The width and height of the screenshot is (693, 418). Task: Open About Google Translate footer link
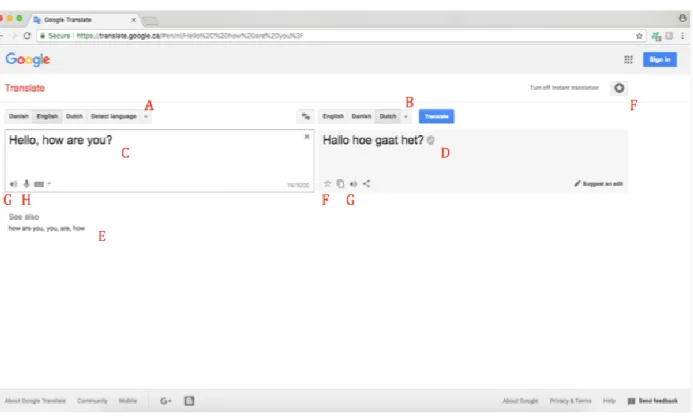pos(35,401)
